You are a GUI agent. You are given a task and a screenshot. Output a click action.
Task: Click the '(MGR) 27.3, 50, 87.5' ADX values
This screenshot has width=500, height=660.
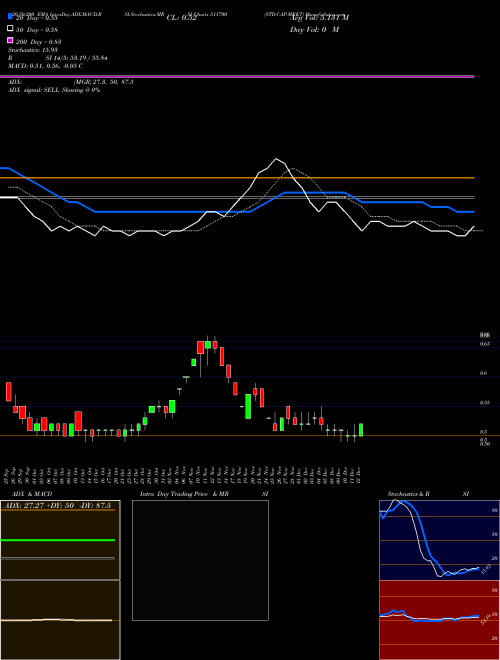[x=104, y=82]
